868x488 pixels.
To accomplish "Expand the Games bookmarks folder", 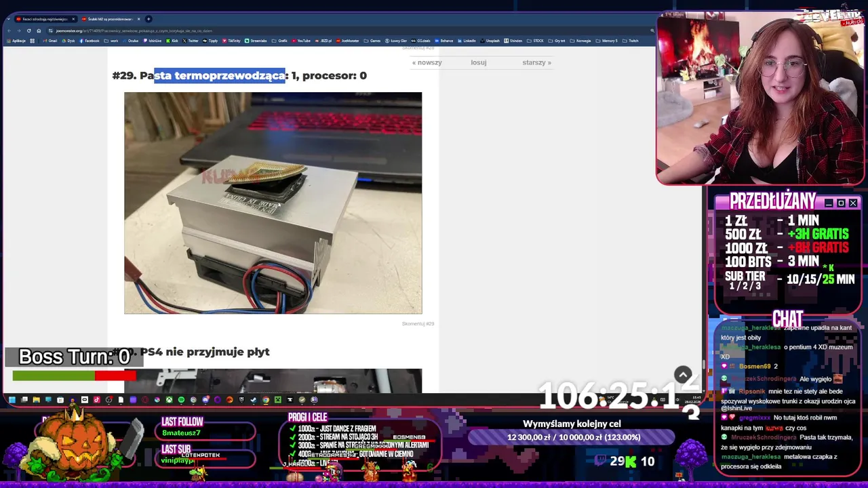I will click(x=372, y=41).
